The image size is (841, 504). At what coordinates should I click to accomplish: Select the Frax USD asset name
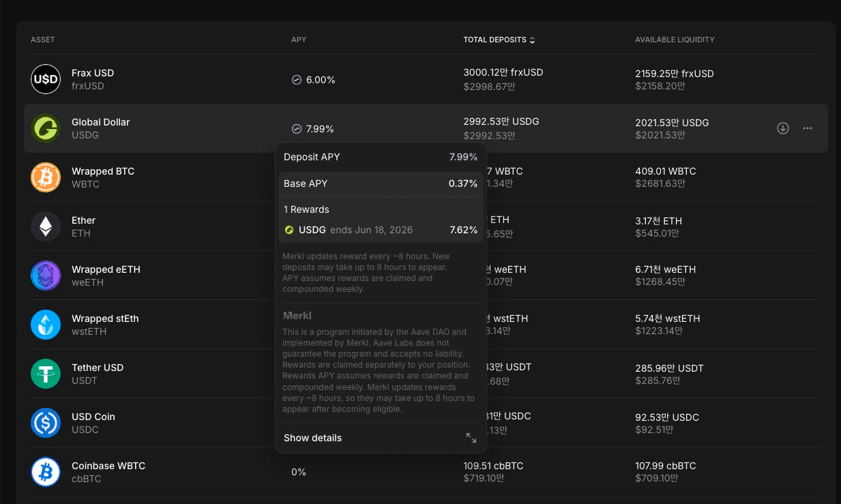(93, 73)
